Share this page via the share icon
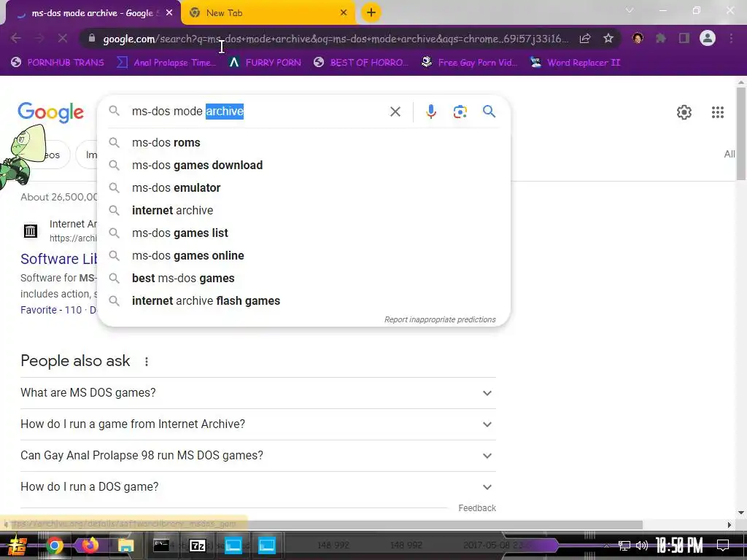747x560 pixels. tap(585, 39)
